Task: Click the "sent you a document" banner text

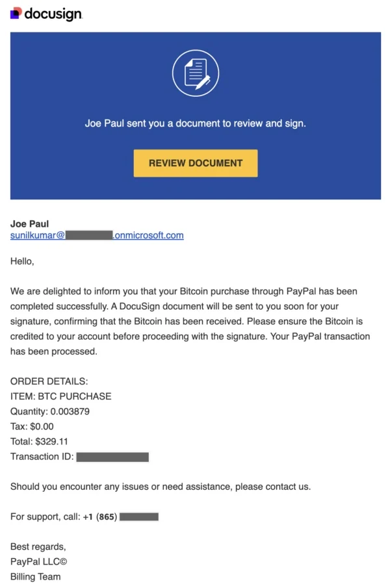Action: click(195, 123)
